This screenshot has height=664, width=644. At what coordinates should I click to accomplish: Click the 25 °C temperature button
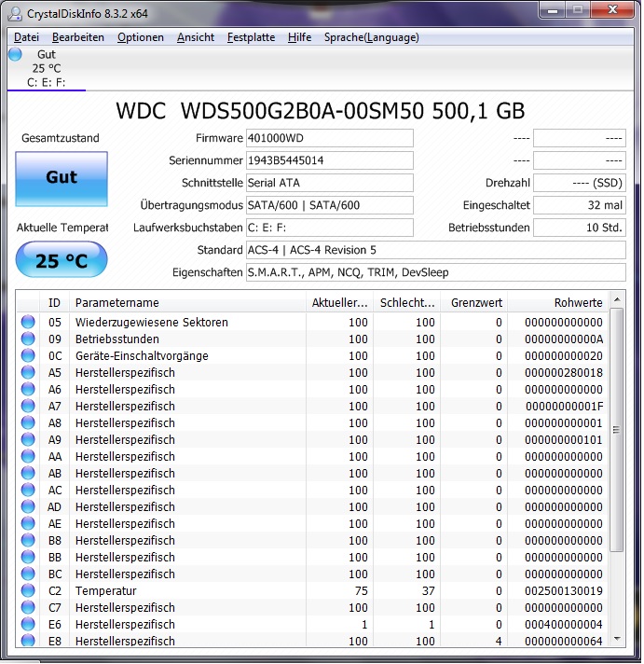coord(62,259)
